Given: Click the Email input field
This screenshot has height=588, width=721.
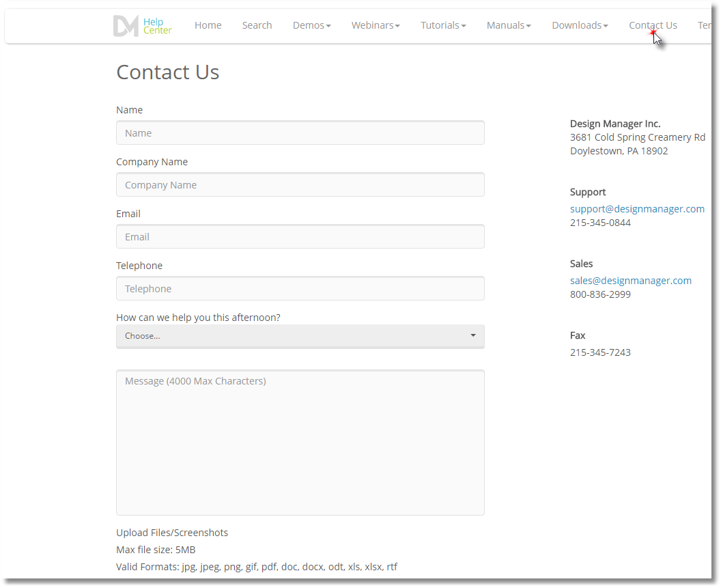Looking at the screenshot, I should [300, 237].
